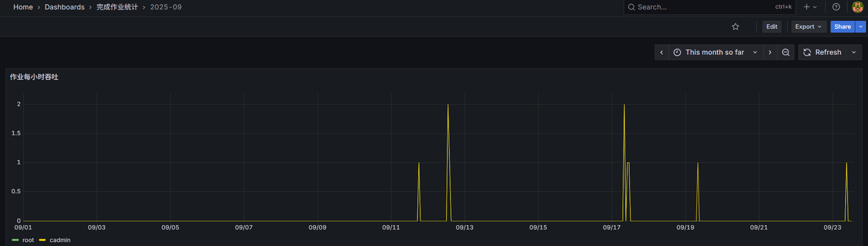
Task: Open Dashboards breadcrumb link
Action: (64, 7)
